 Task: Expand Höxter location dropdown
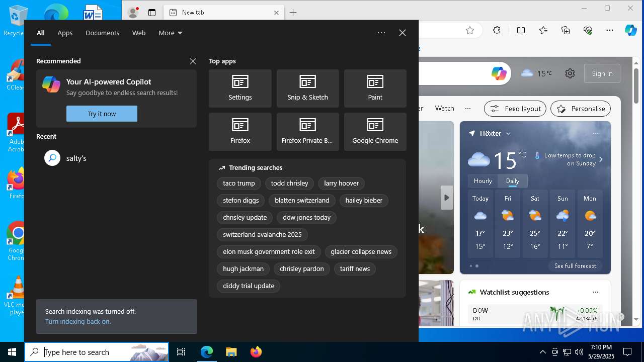(508, 133)
